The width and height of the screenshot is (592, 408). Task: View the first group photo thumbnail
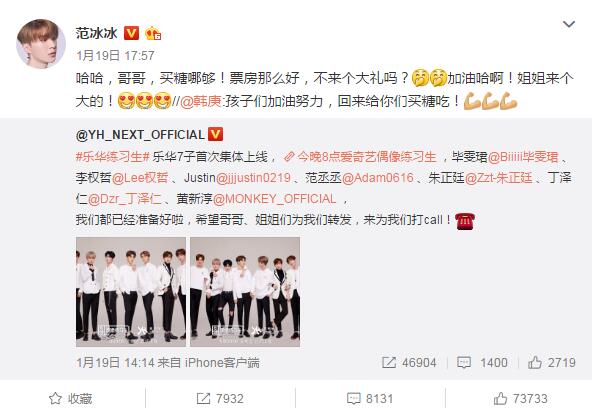pos(131,292)
